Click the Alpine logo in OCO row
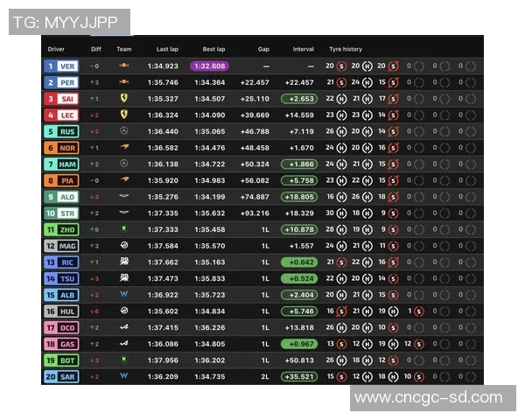This screenshot has height=420, width=525. [124, 327]
